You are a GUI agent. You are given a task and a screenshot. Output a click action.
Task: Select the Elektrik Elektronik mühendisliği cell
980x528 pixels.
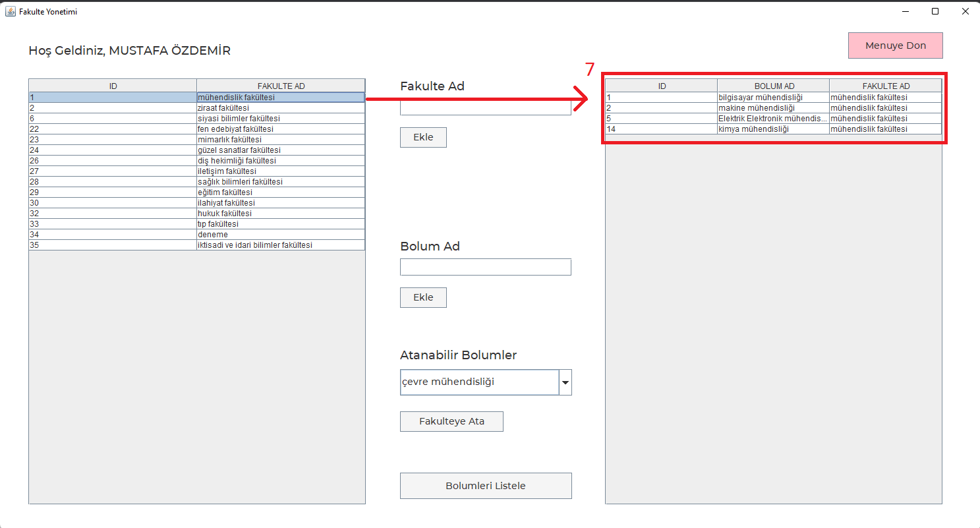coord(774,118)
